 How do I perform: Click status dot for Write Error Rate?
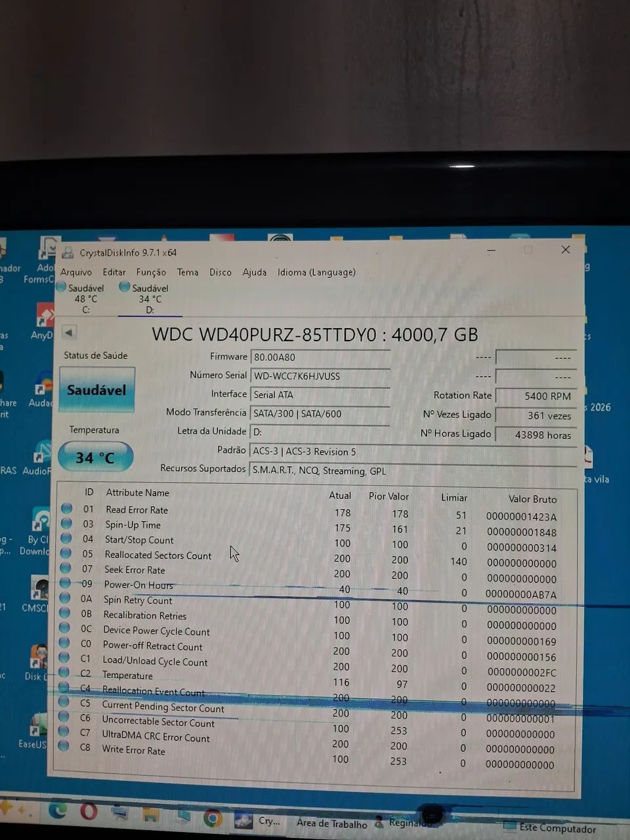pos(64,746)
